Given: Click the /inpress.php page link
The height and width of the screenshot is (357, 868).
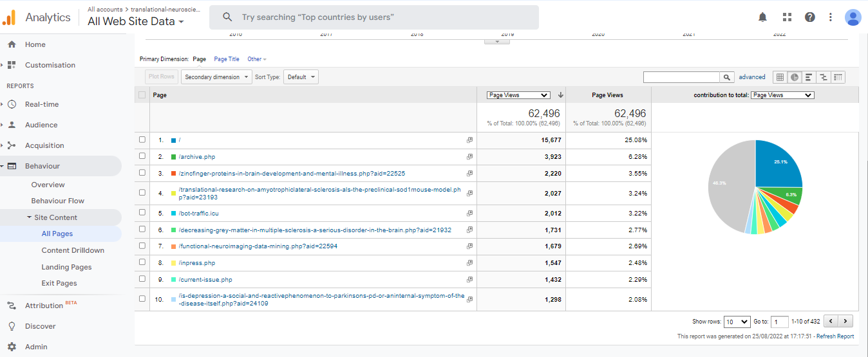Looking at the screenshot, I should click(197, 263).
